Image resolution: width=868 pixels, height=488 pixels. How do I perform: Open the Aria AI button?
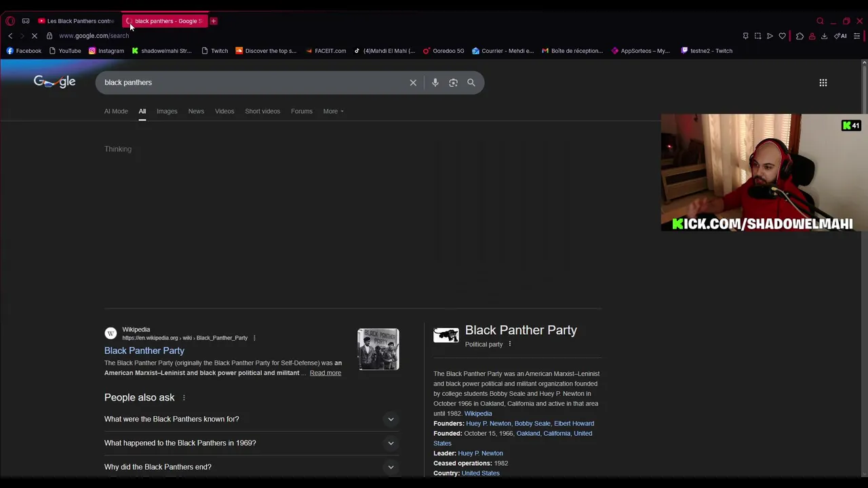click(840, 36)
